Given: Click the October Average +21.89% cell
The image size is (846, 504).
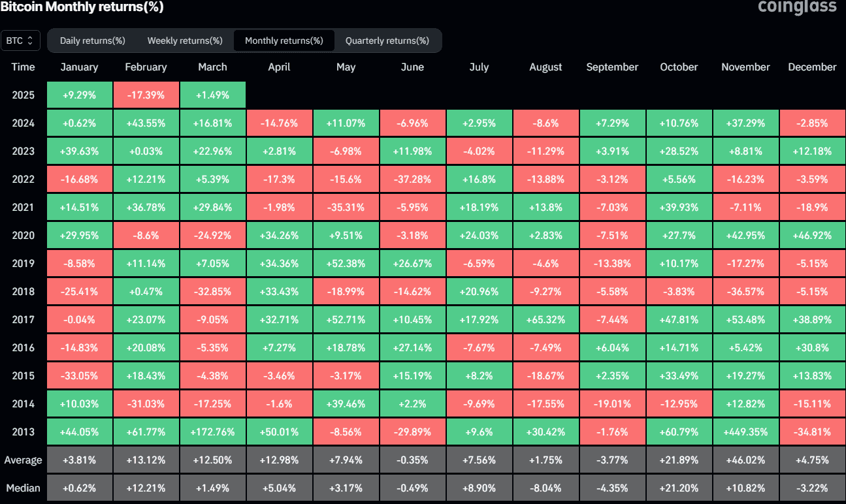Looking at the screenshot, I should point(679,460).
